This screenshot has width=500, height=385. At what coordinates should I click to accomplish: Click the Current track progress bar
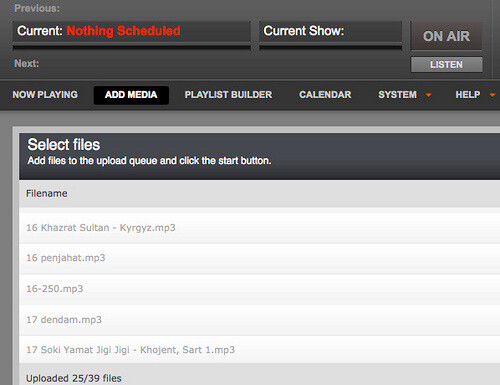(x=132, y=48)
